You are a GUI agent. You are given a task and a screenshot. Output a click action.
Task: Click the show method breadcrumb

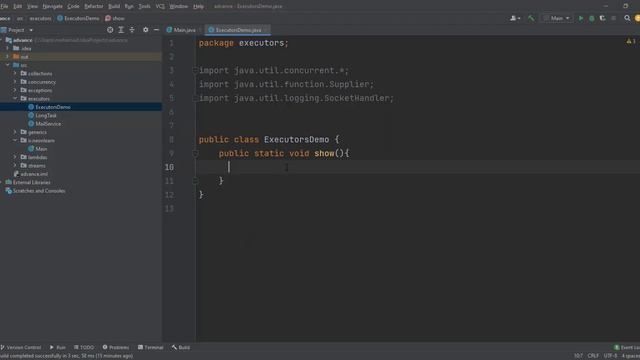[x=115, y=18]
